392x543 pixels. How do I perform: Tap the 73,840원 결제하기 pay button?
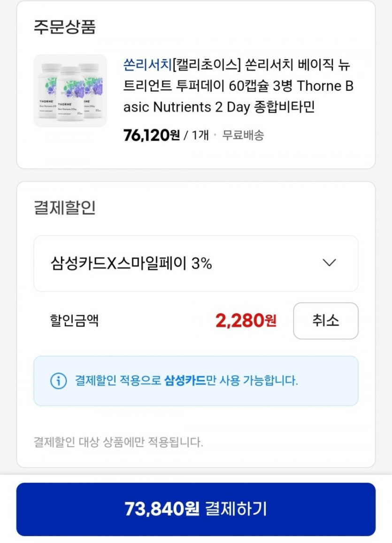(x=196, y=509)
